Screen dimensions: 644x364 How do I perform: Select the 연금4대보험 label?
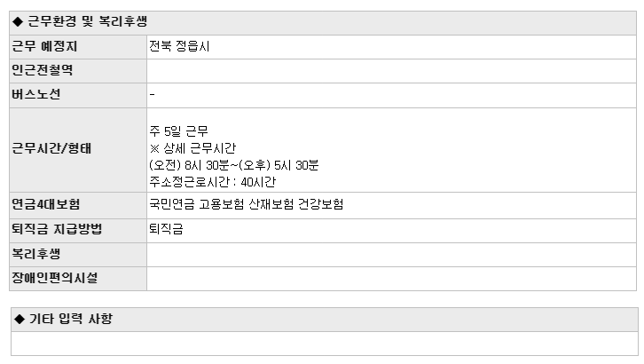click(x=45, y=204)
